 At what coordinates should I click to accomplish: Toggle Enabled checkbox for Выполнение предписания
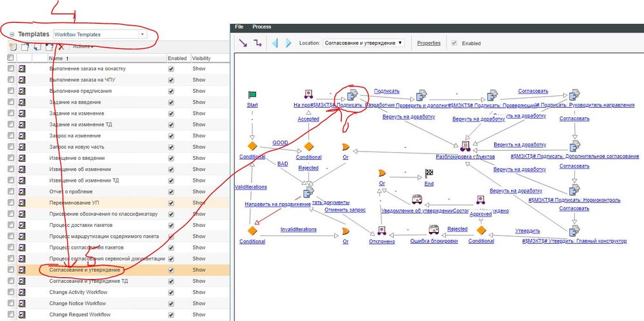[x=171, y=91]
